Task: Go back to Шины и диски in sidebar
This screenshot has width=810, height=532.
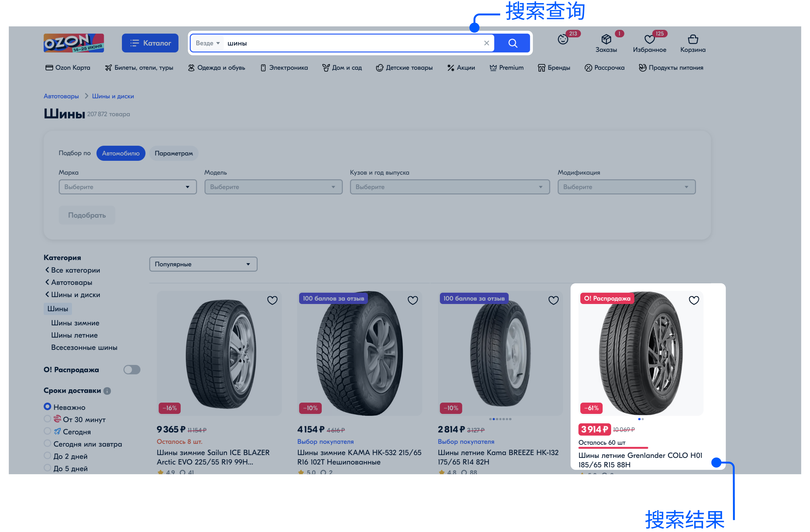Action: click(x=72, y=295)
